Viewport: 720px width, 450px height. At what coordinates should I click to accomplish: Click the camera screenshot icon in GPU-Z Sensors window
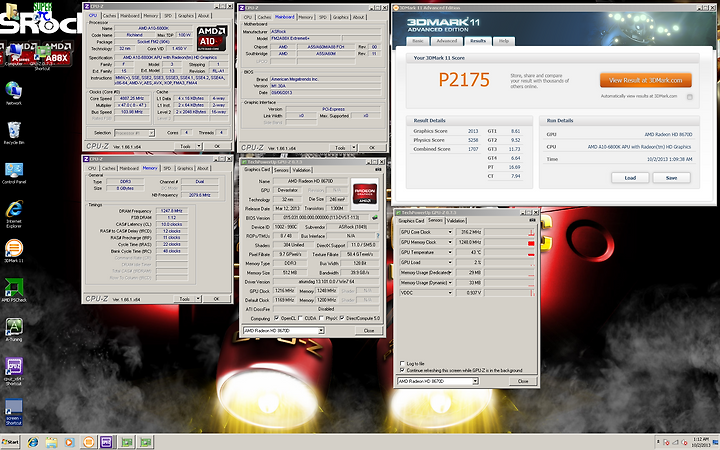(x=532, y=220)
